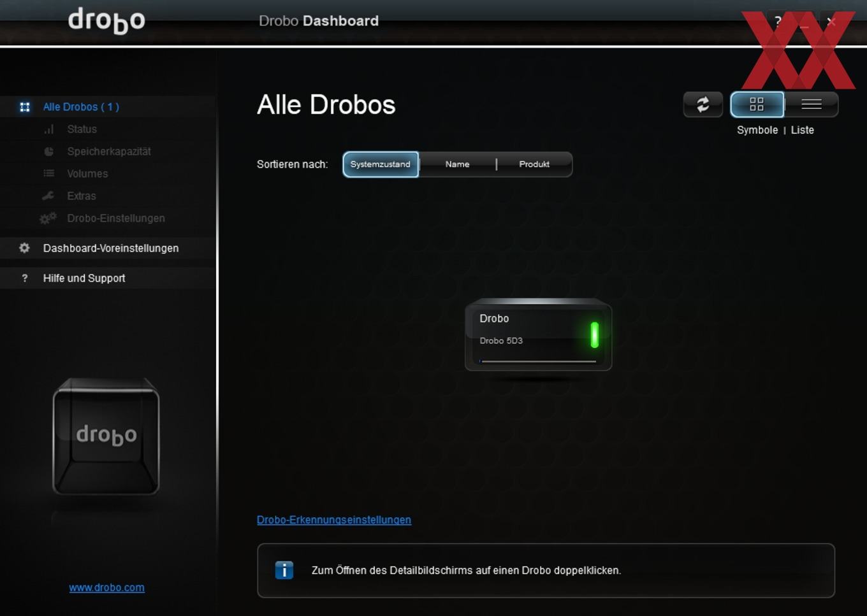Click the Symbole label
The image size is (867, 616).
point(757,130)
